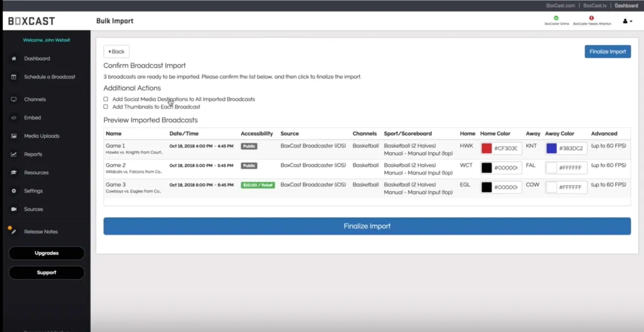Click the Embed code icon

(13, 117)
